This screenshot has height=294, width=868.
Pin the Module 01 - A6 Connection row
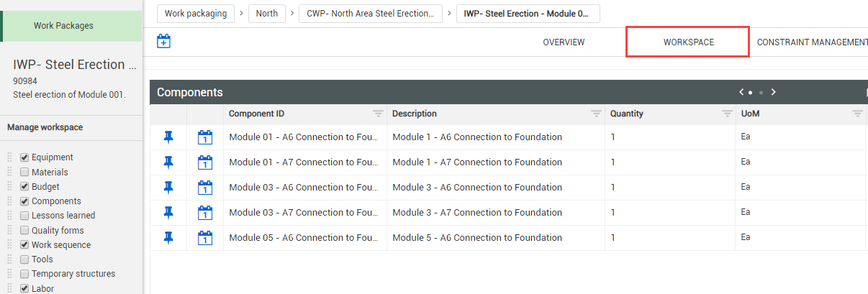point(168,137)
